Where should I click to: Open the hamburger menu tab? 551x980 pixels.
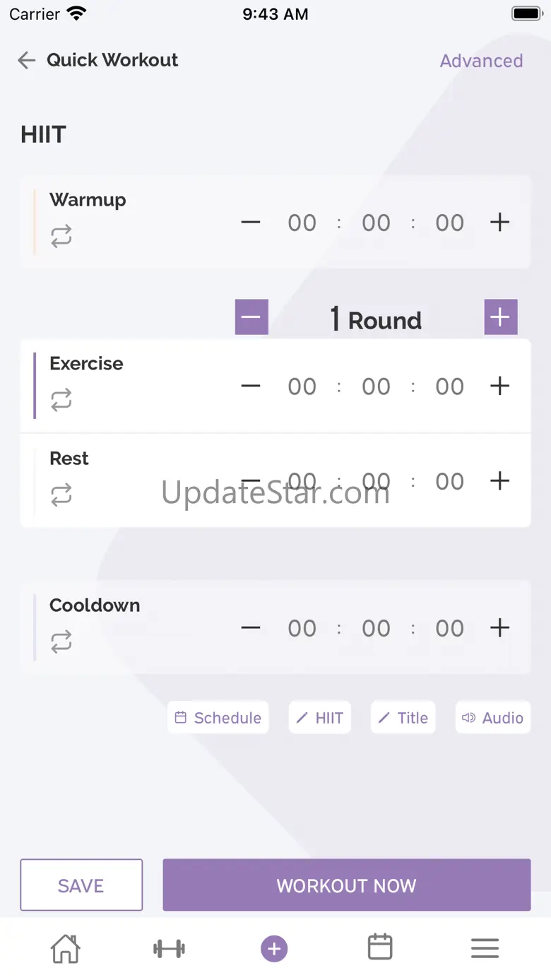[x=485, y=948]
